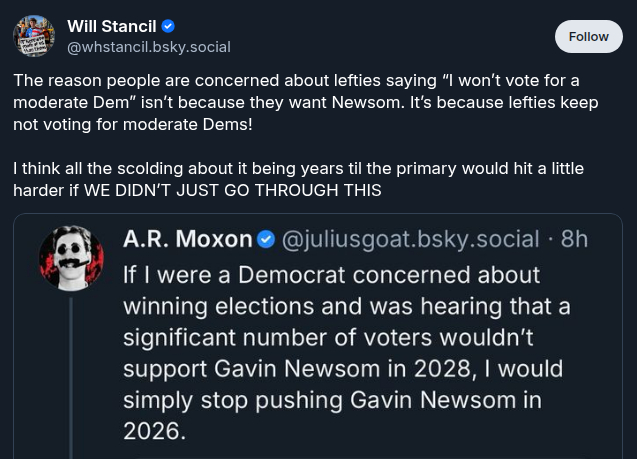The height and width of the screenshot is (459, 637).
Task: Follow Will Stancil with the Follow button
Action: (x=588, y=36)
